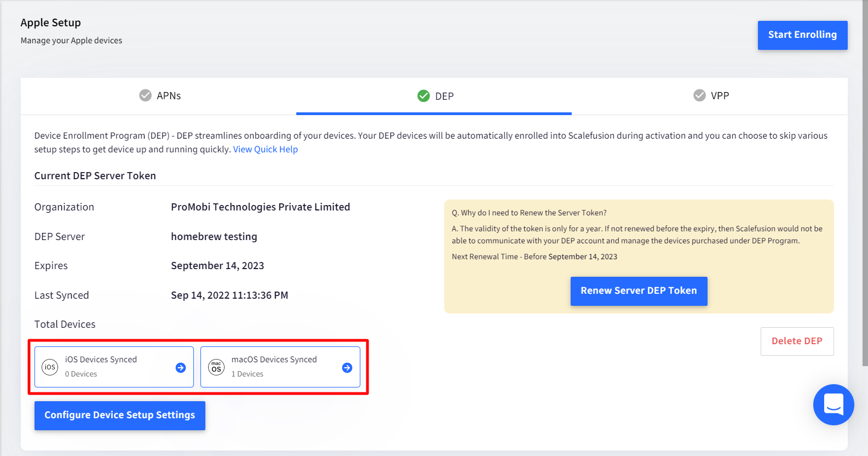The height and width of the screenshot is (456, 868).
Task: Click the 'Why do I need to Renew' question
Action: click(529, 213)
